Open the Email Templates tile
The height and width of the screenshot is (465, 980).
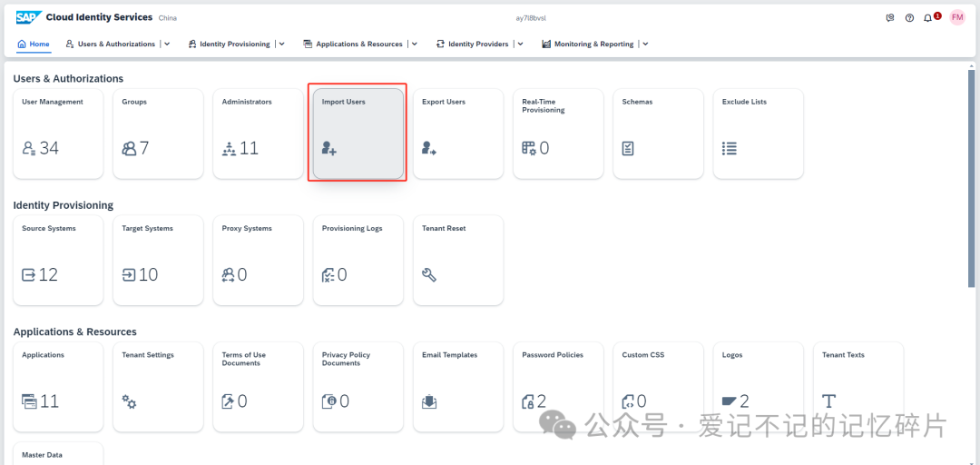pos(458,387)
